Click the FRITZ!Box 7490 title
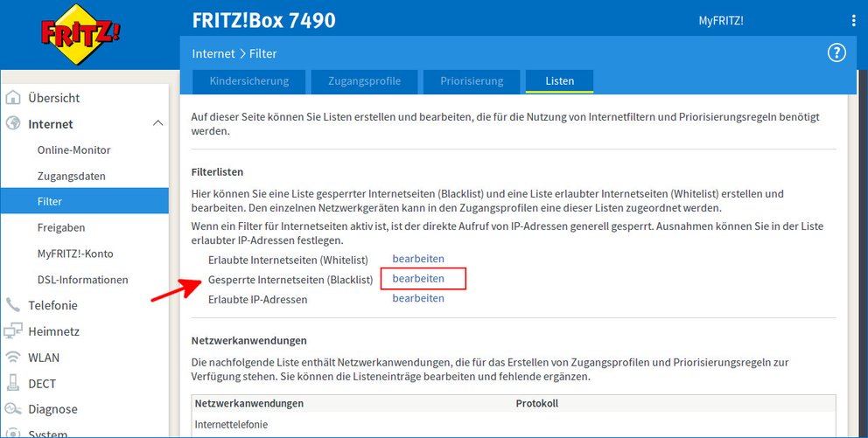Viewport: 868px width, 438px height. 263,21
